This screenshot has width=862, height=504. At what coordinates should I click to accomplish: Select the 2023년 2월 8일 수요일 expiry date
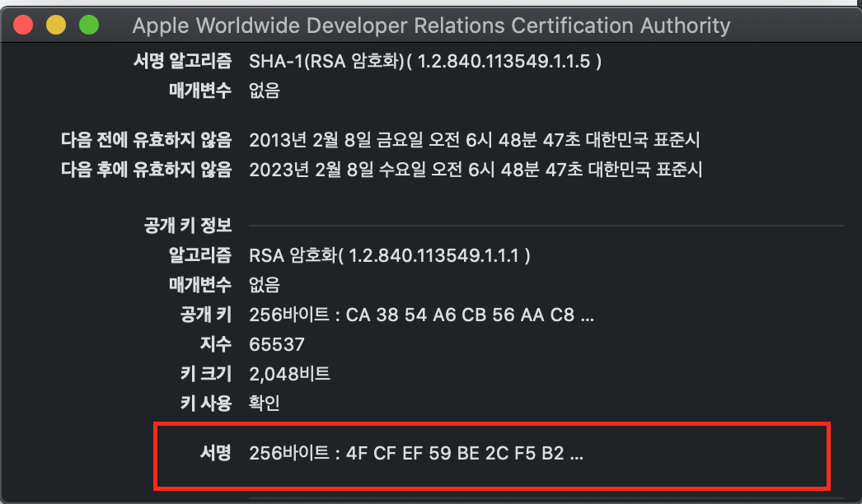click(x=476, y=170)
